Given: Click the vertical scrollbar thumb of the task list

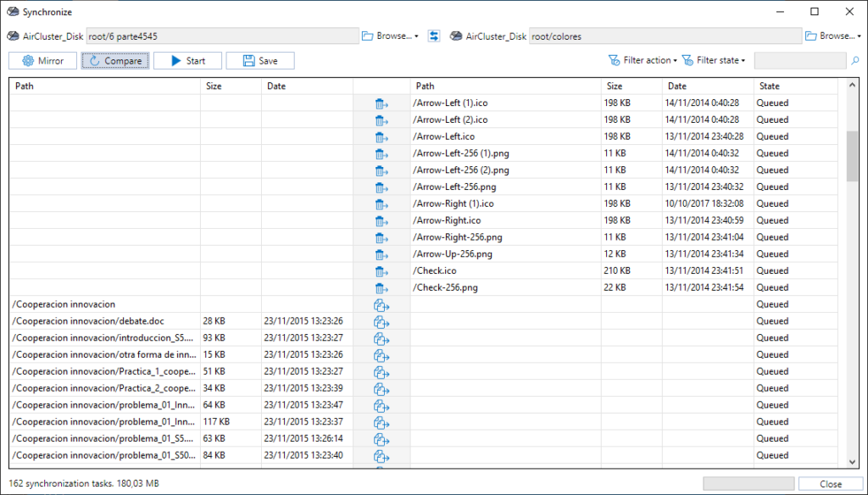Looking at the screenshot, I should [852, 156].
